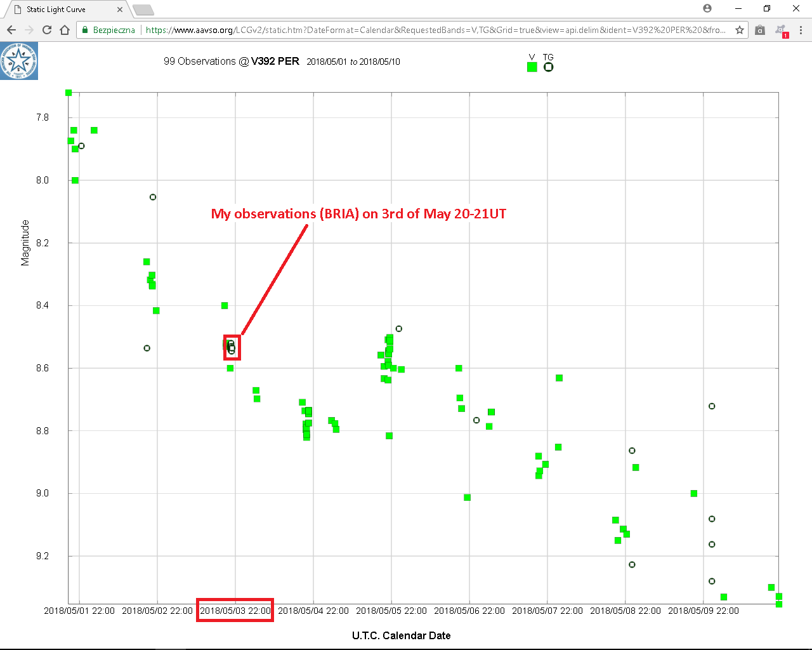Screen dimensions: 812x650
Task: Open a new browser tab
Action: (x=143, y=10)
